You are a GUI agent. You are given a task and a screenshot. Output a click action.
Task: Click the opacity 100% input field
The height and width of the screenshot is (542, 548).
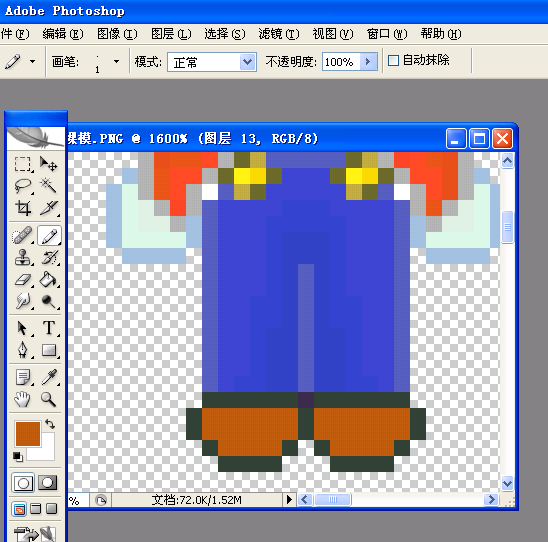341,62
